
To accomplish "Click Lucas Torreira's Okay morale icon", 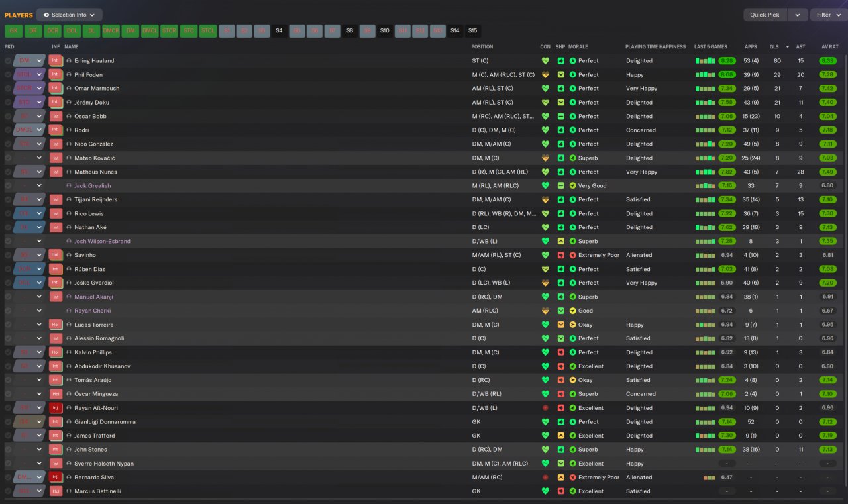I will pyautogui.click(x=573, y=325).
